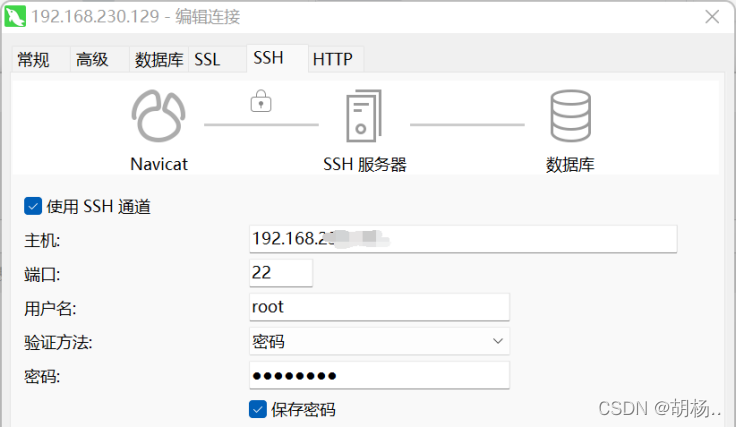Switch to the 高级 tab

point(100,60)
